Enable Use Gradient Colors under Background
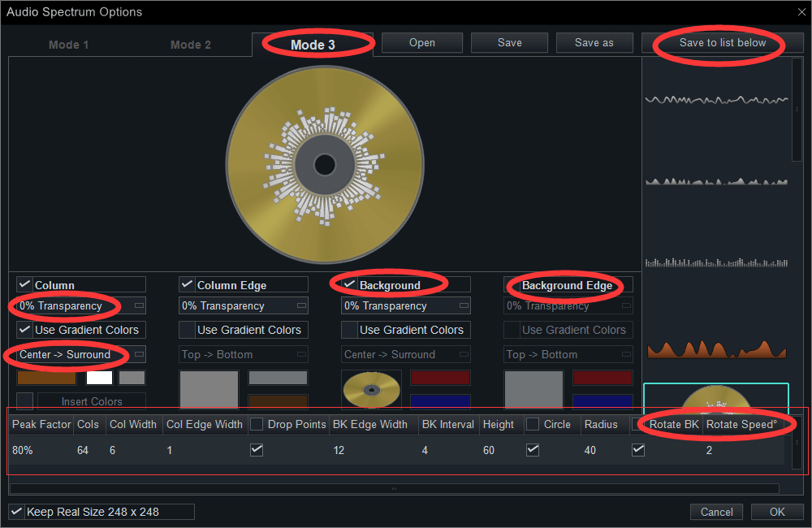812x528 pixels. [349, 330]
